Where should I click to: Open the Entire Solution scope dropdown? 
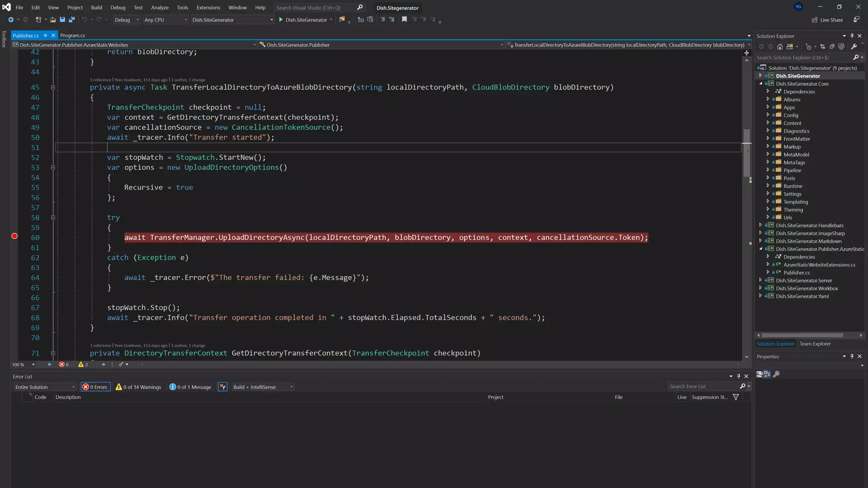click(45, 387)
